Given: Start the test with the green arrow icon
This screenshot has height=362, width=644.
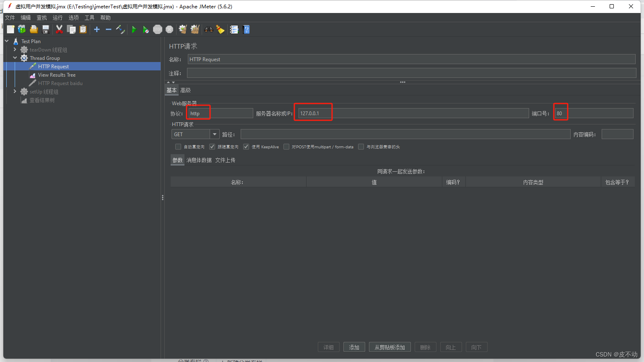Looking at the screenshot, I should (x=134, y=29).
